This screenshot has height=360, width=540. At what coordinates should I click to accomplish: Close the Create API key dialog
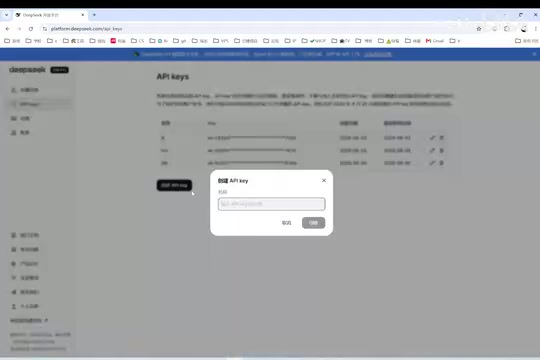[324, 181]
